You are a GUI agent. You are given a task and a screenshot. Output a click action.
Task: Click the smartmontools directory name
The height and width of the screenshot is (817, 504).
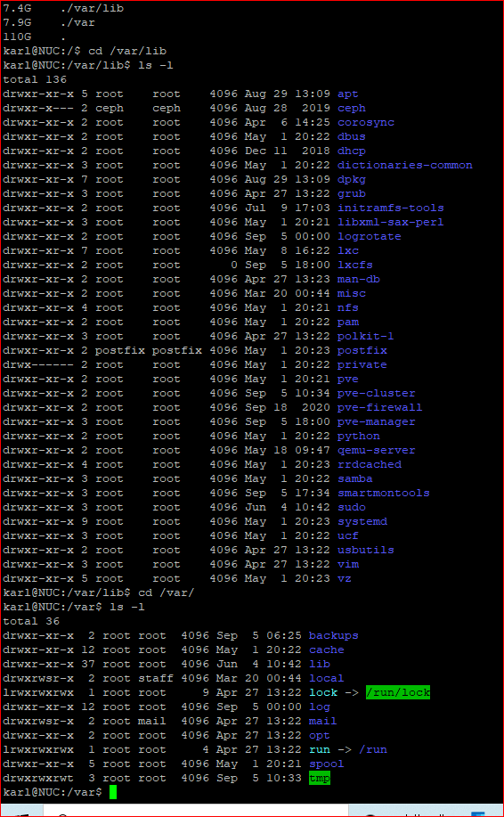[384, 493]
